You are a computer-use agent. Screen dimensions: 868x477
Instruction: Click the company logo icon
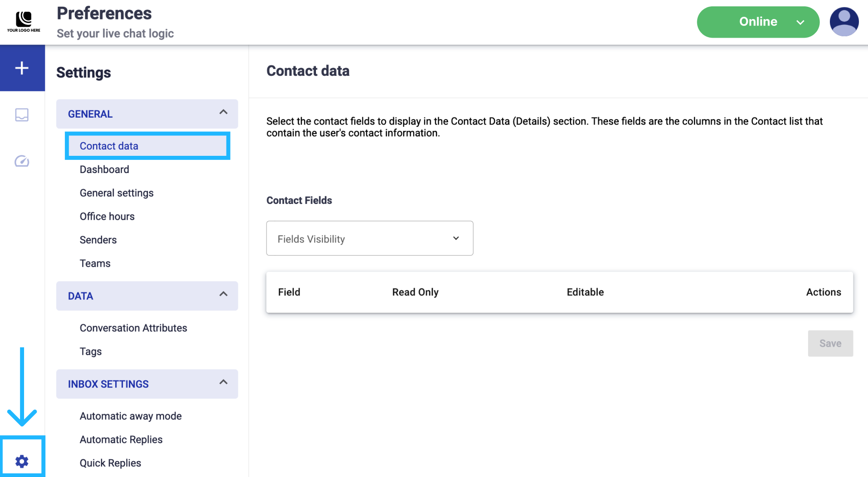(24, 21)
